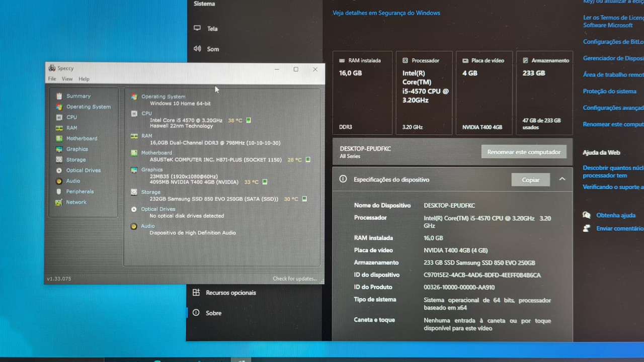Click the Obtenha ajuda help icon
Image resolution: width=644 pixels, height=362 pixels.
tap(587, 215)
